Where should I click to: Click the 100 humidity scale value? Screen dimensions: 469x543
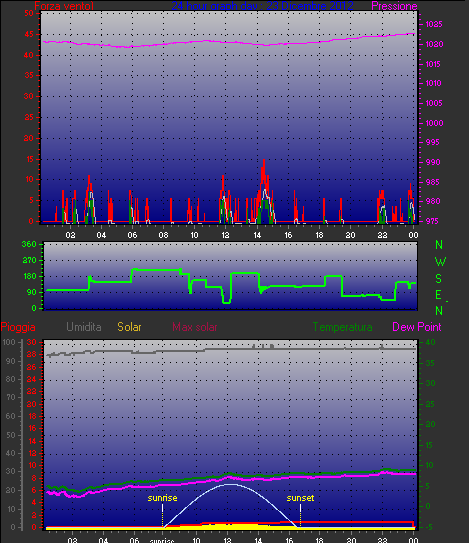9,342
